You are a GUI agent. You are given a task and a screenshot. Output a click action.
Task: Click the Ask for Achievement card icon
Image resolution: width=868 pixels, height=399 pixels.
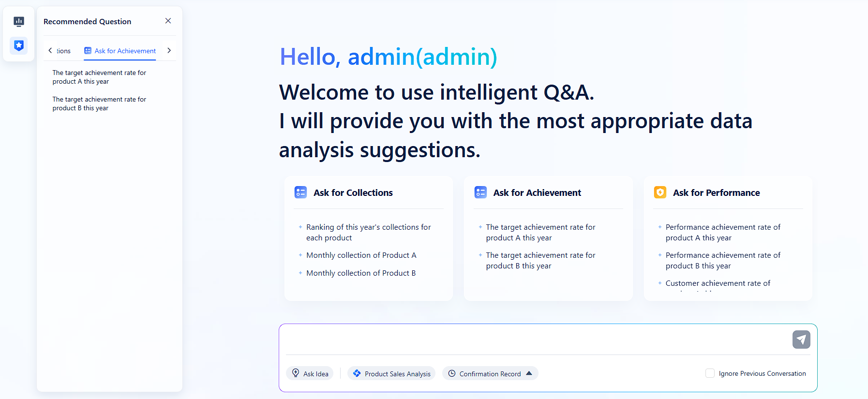pyautogui.click(x=480, y=192)
